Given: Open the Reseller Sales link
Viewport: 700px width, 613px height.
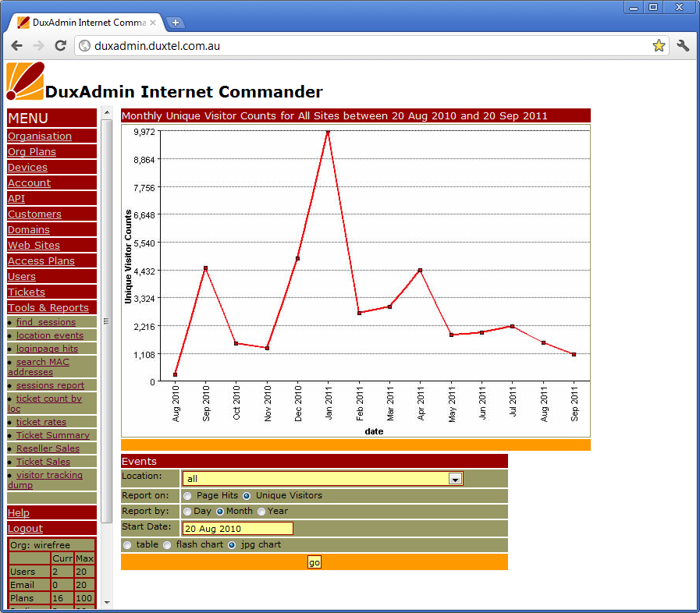Looking at the screenshot, I should (x=48, y=448).
